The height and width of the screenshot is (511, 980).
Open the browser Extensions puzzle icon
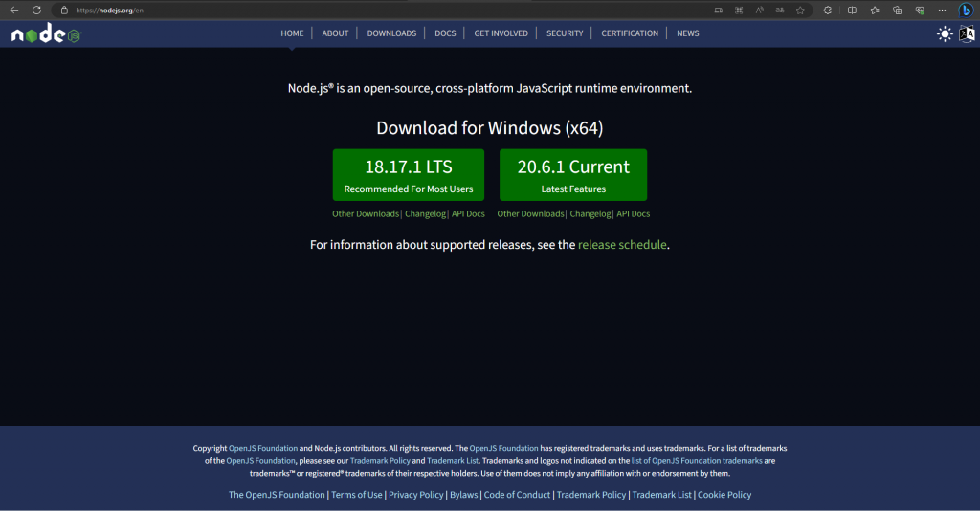coord(828,10)
